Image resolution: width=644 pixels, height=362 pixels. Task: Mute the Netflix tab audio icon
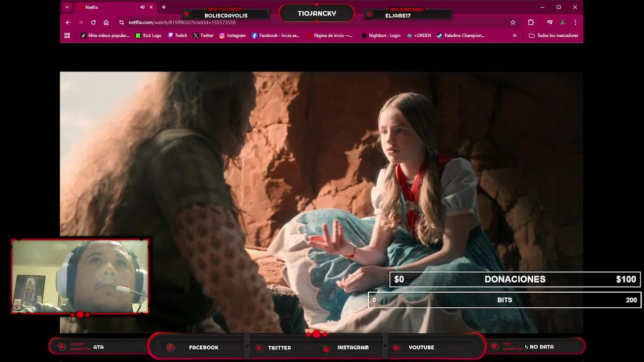coord(142,8)
